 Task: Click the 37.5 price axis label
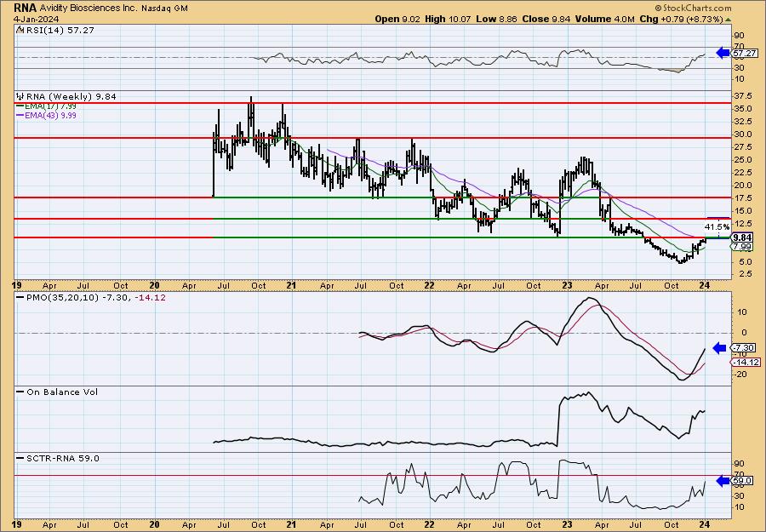click(x=742, y=95)
